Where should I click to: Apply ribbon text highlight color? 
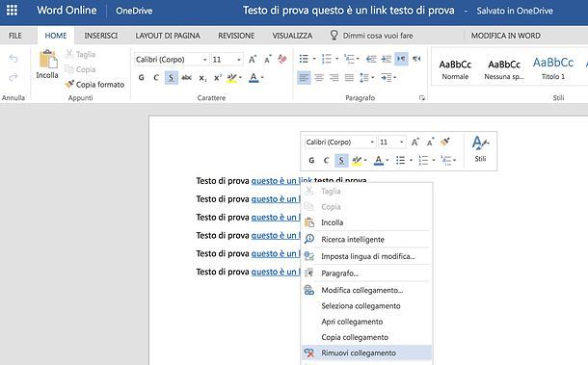point(231,78)
